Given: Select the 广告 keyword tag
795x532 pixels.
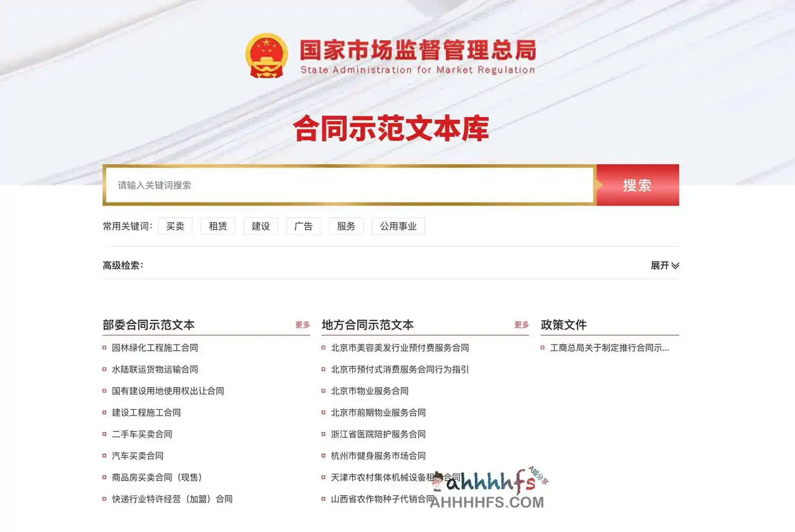Looking at the screenshot, I should (303, 226).
